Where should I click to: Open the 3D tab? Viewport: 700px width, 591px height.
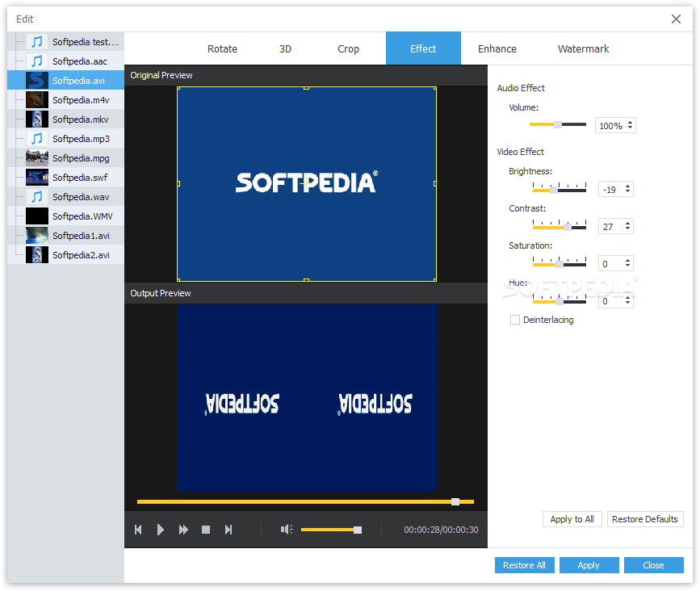click(285, 48)
